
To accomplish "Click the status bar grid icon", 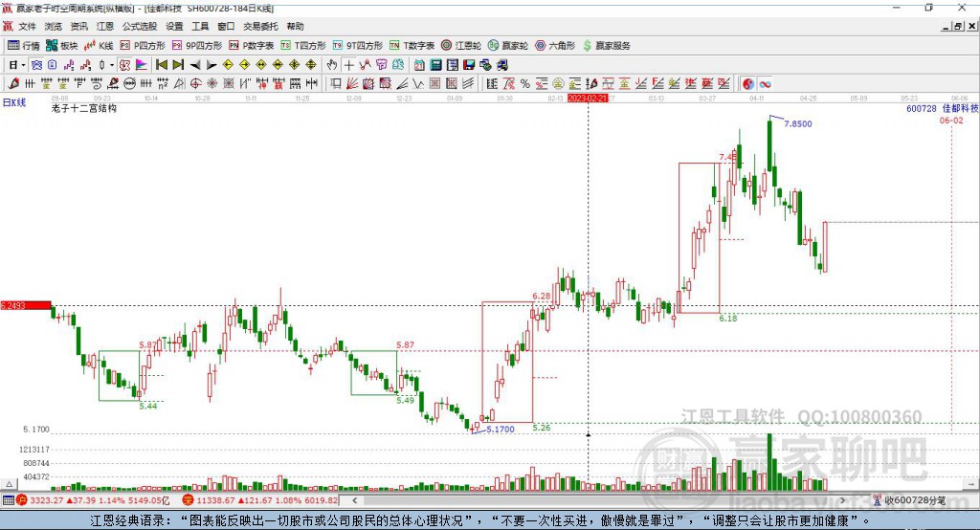I will [x=8, y=500].
